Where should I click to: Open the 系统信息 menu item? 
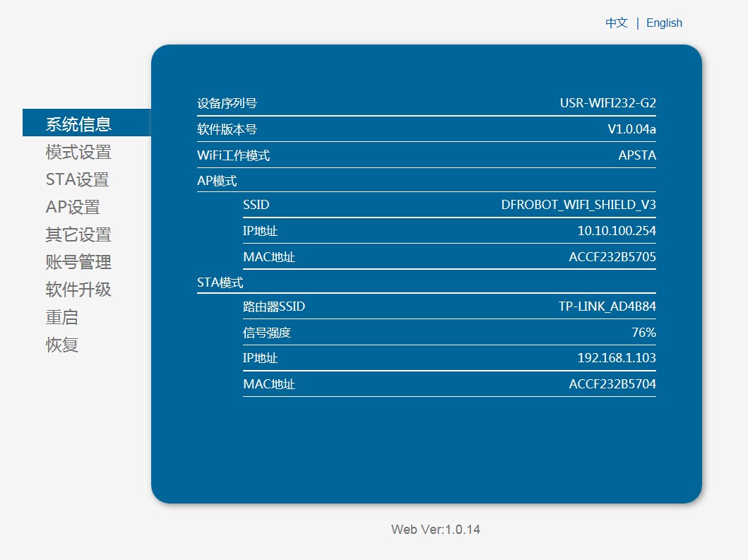point(87,123)
